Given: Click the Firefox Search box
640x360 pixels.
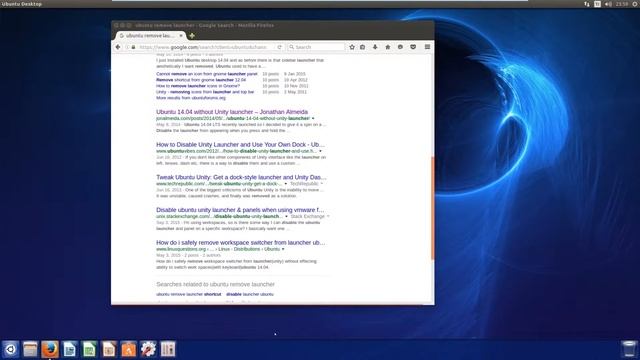Looking at the screenshot, I should click(x=317, y=47).
